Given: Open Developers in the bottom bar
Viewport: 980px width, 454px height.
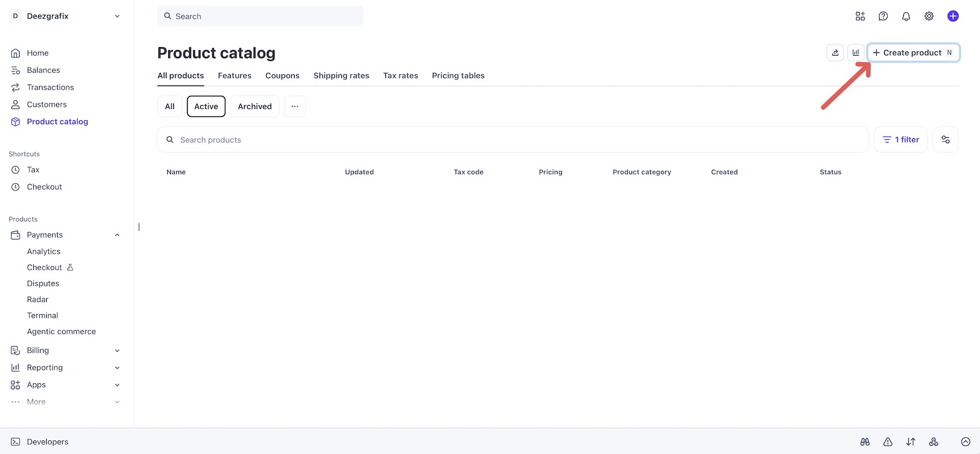Looking at the screenshot, I should pyautogui.click(x=40, y=442).
